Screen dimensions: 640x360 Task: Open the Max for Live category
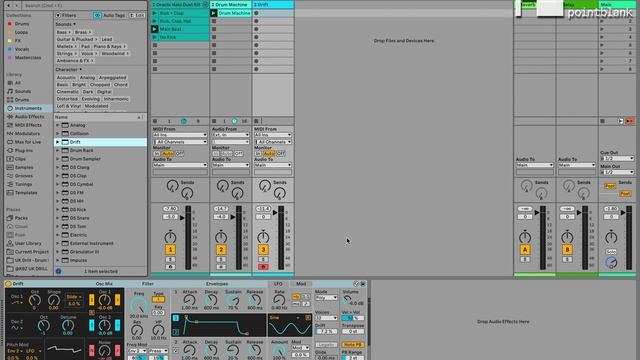(x=28, y=142)
